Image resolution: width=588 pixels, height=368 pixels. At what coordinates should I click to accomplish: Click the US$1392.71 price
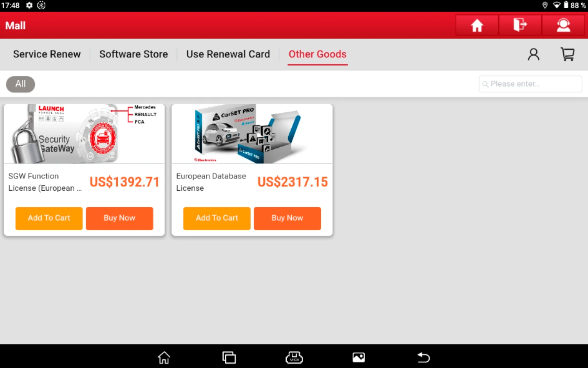click(125, 182)
